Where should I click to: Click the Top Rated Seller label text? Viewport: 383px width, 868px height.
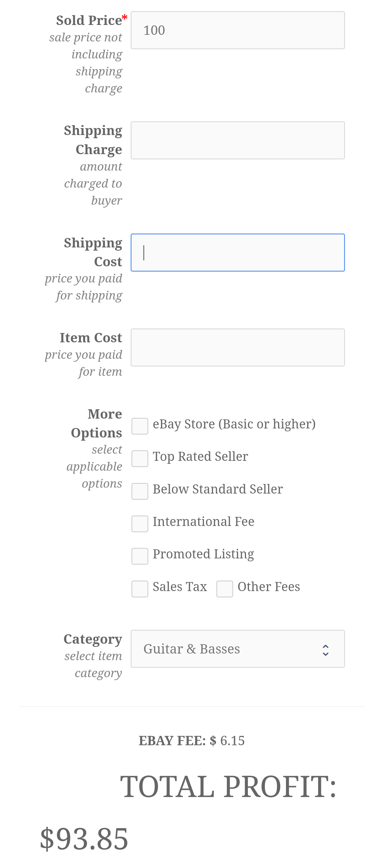[200, 457]
